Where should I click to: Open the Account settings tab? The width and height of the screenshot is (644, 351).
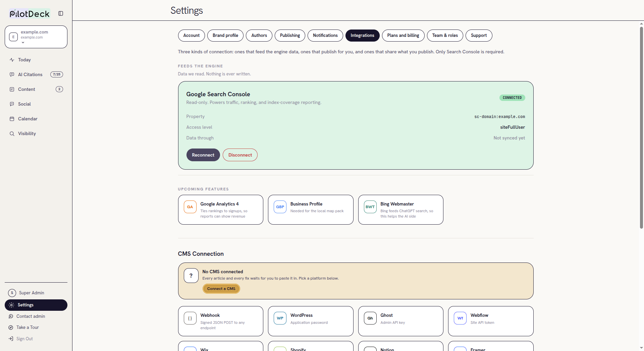pos(192,36)
